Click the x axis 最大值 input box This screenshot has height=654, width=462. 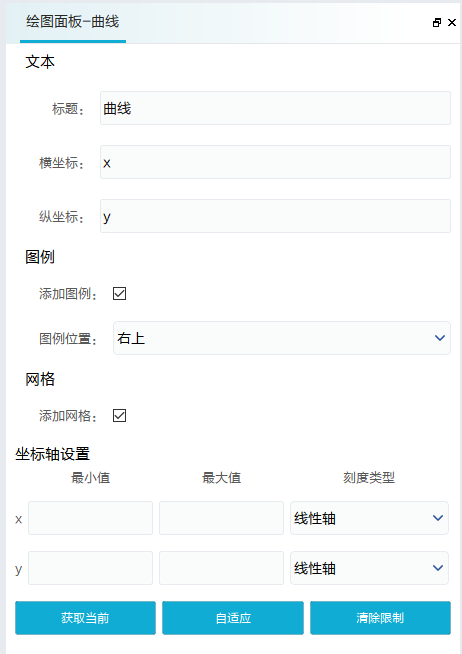pyautogui.click(x=221, y=518)
